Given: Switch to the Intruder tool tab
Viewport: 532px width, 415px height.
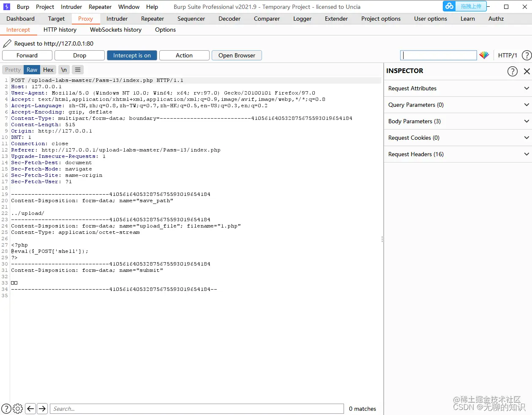Looking at the screenshot, I should click(117, 19).
